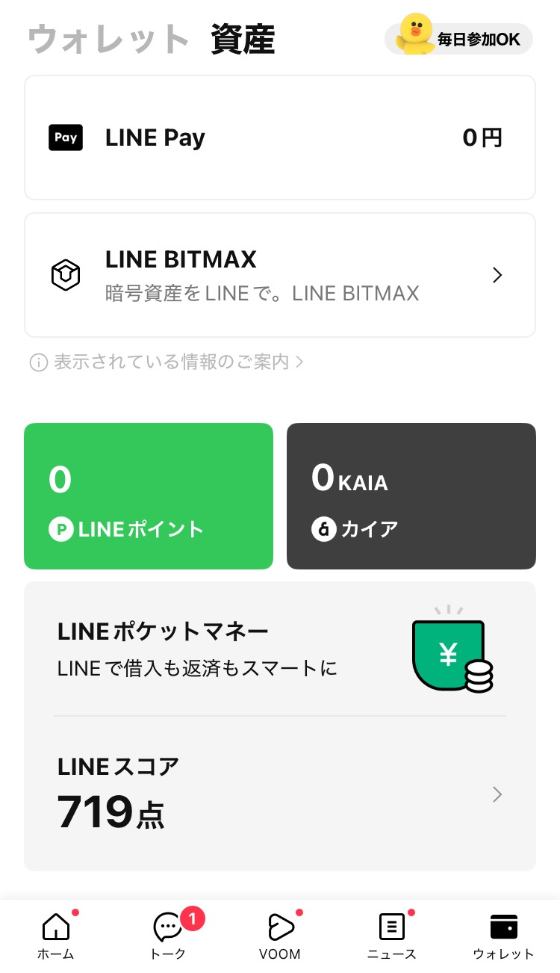The image size is (560, 973).
Task: Open the Home tab icon
Action: pyautogui.click(x=56, y=927)
